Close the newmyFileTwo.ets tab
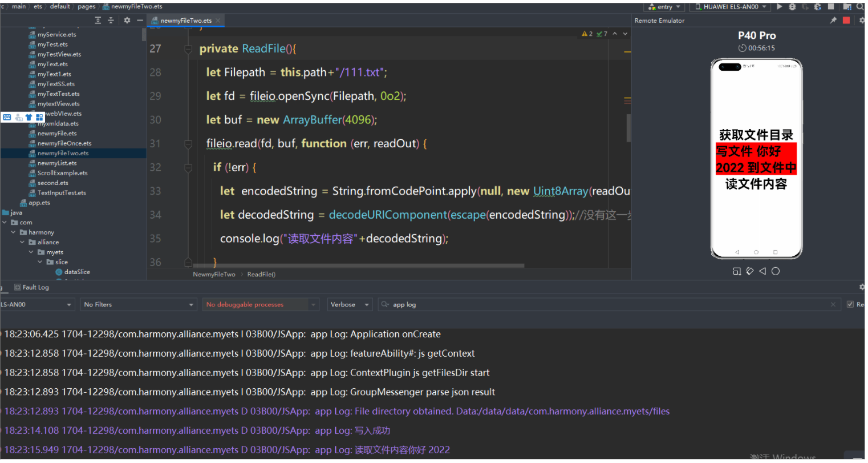 point(218,21)
